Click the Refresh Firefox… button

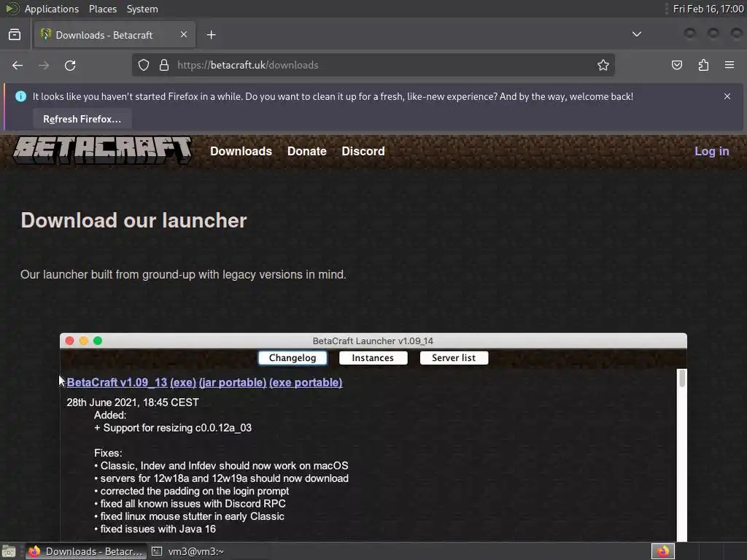82,119
